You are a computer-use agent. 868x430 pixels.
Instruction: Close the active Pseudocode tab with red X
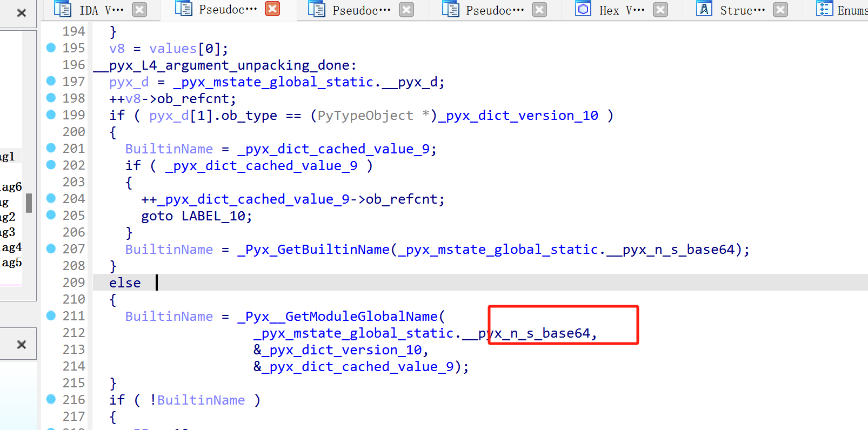(x=273, y=9)
